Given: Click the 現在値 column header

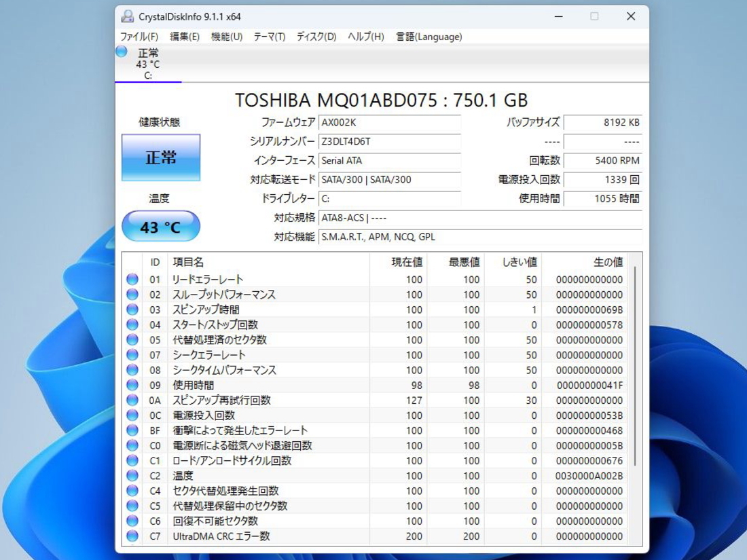Looking at the screenshot, I should [398, 263].
